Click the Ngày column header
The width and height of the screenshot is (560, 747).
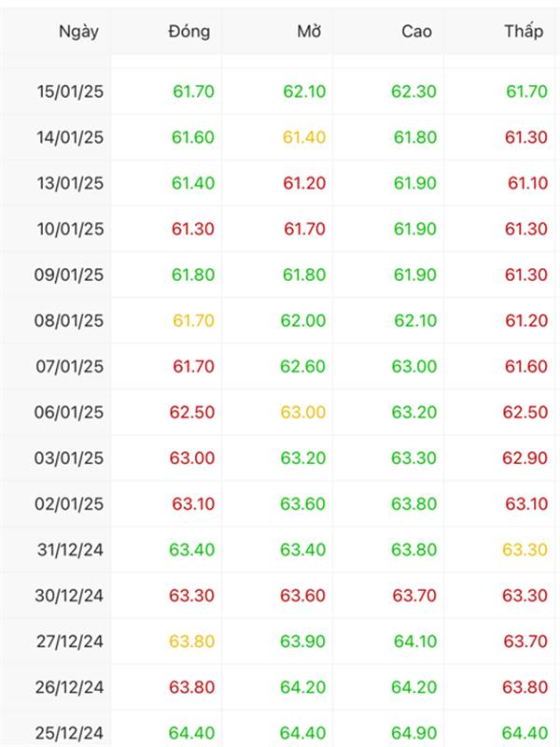[x=78, y=31]
